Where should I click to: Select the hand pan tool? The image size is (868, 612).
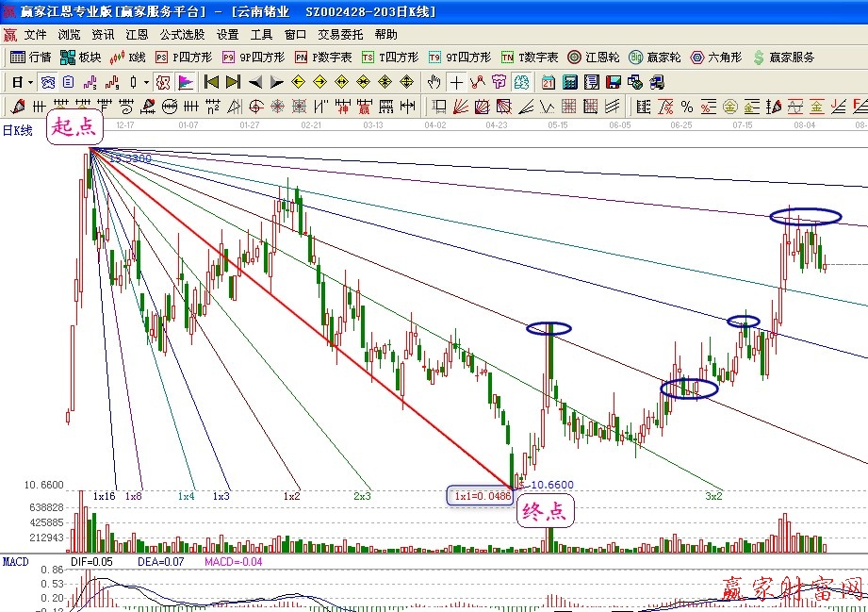[434, 82]
